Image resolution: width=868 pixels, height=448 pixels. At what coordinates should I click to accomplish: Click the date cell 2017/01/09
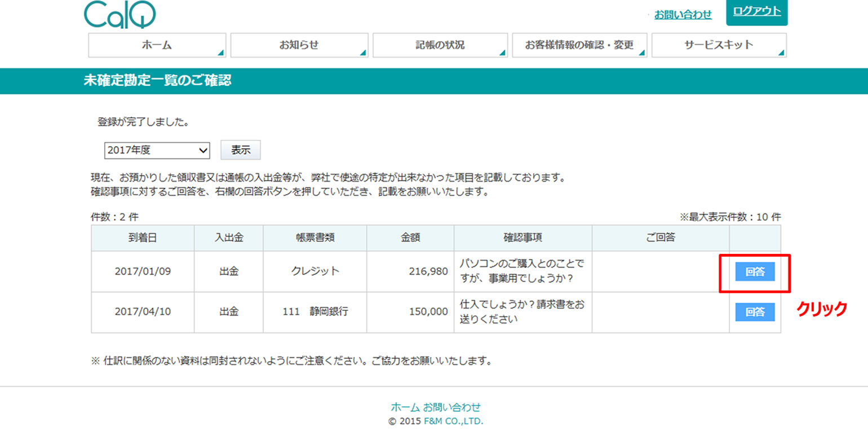[x=143, y=271]
